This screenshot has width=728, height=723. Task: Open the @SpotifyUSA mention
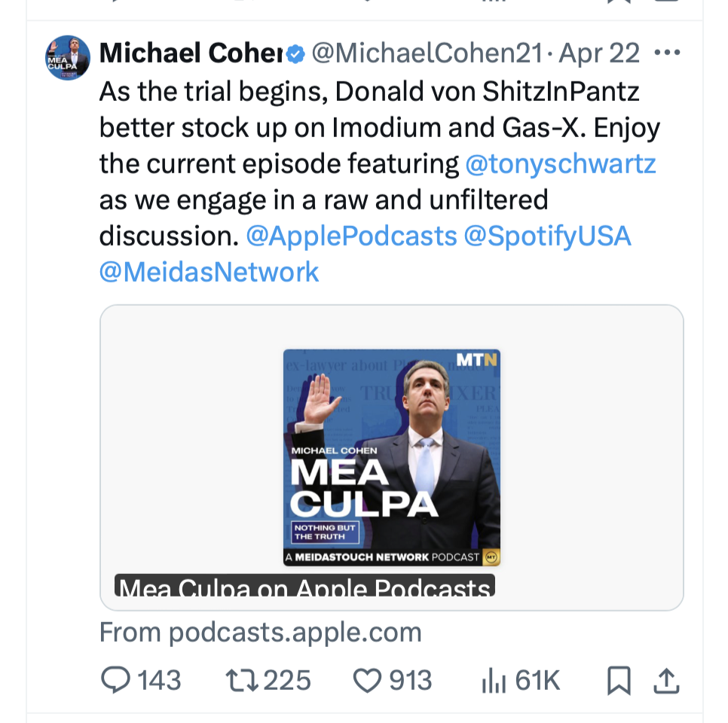tap(547, 236)
